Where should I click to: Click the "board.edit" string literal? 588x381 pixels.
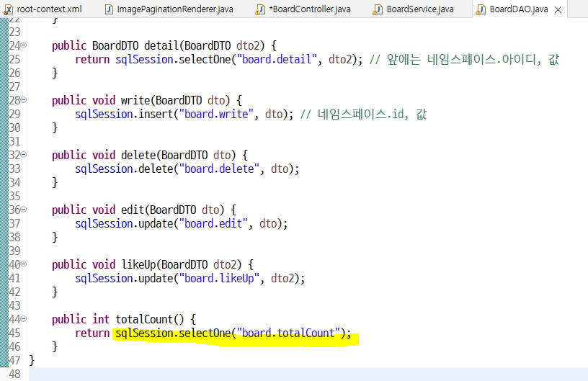tap(213, 223)
